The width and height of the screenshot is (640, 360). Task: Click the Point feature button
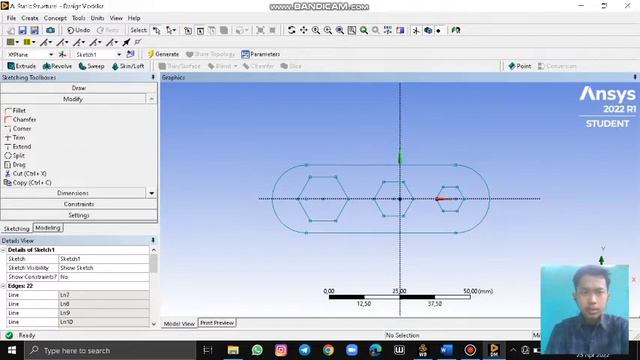[520, 66]
